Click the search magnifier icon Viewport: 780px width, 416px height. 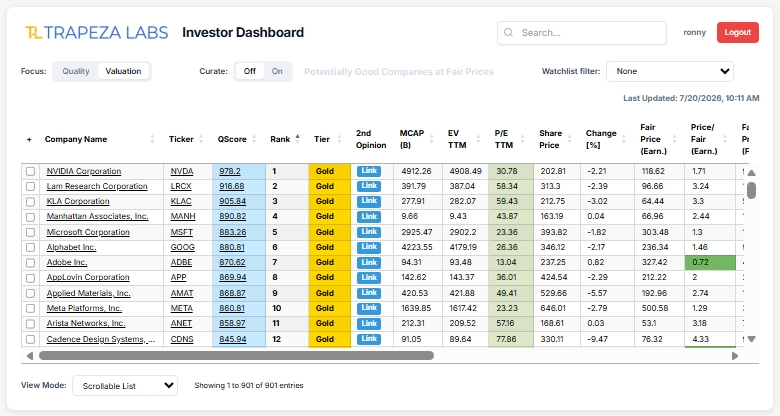[x=508, y=32]
